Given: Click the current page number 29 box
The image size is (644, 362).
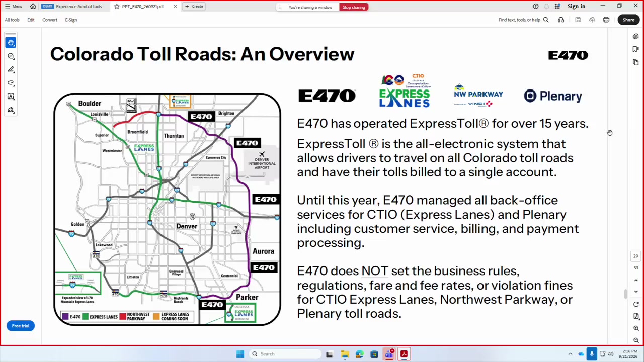Looking at the screenshot, I should (x=636, y=256).
